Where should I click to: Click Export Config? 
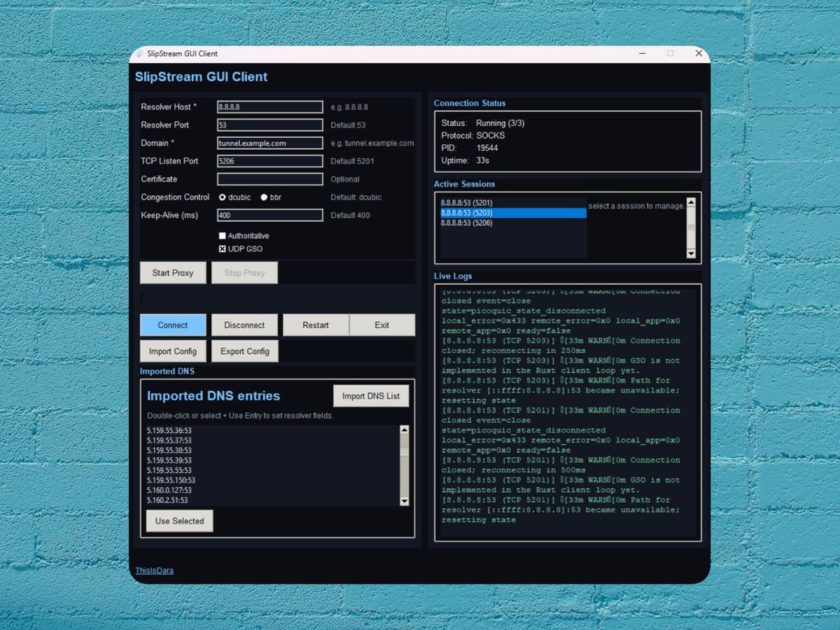[244, 351]
